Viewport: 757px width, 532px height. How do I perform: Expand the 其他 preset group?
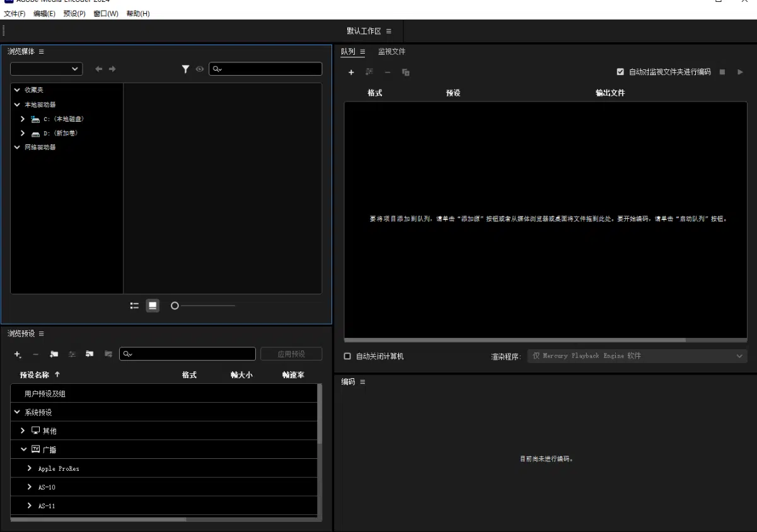[23, 431]
